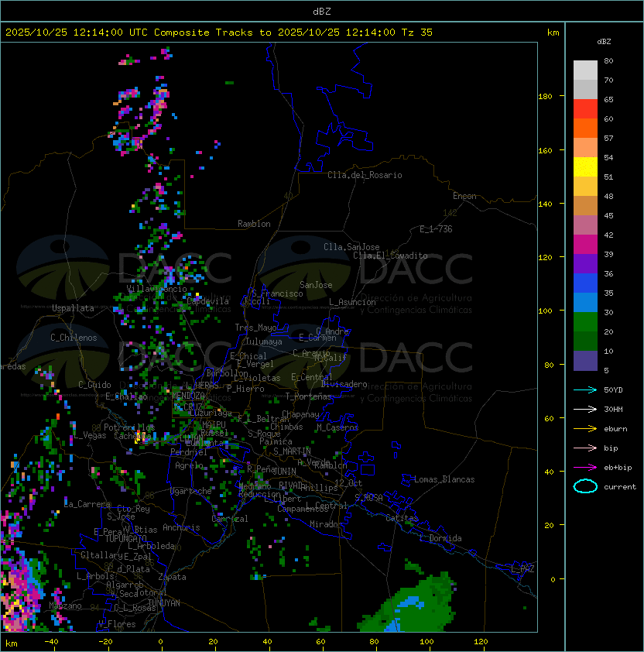
Task: Click the 'Mirador' map label
Action: tap(326, 524)
